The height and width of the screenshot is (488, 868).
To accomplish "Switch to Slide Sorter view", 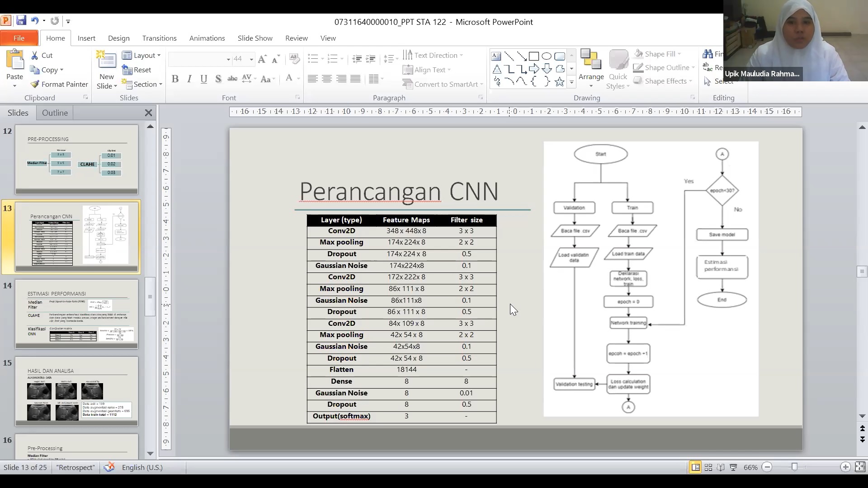I will click(708, 468).
